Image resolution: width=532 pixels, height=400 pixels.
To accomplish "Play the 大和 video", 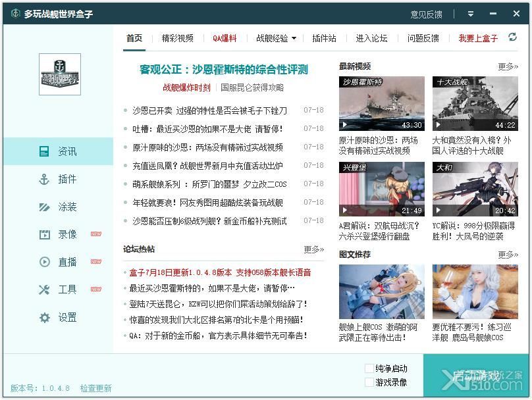I will (x=475, y=189).
